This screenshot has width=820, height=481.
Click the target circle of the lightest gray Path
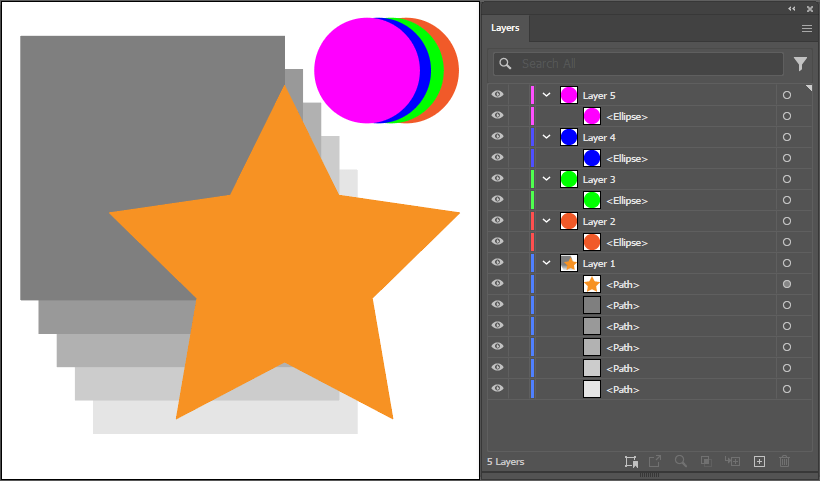click(x=787, y=389)
